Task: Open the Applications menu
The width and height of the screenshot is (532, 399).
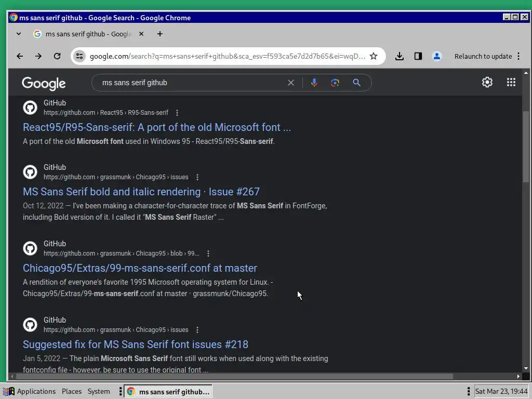Action: [30, 392]
